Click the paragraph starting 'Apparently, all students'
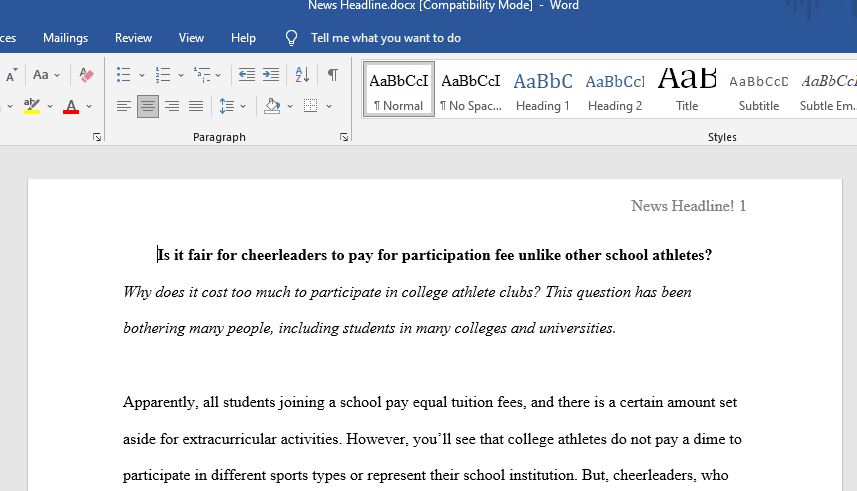 pyautogui.click(x=430, y=402)
